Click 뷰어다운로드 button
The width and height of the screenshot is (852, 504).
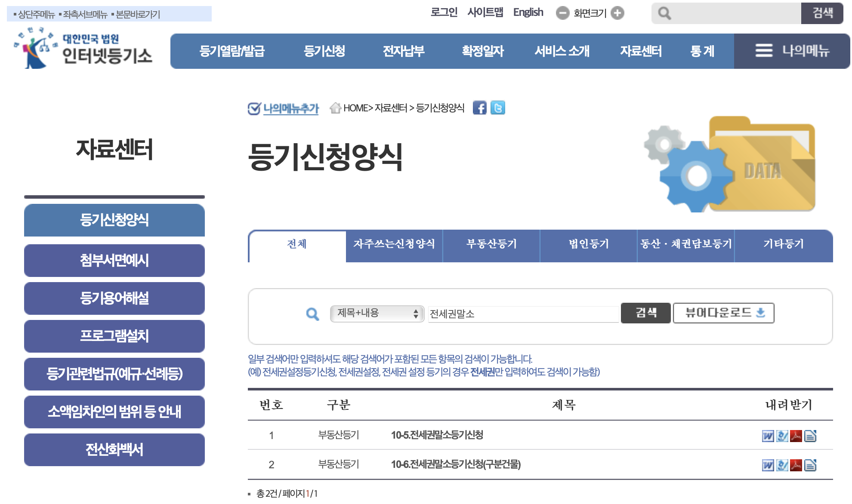pyautogui.click(x=723, y=313)
